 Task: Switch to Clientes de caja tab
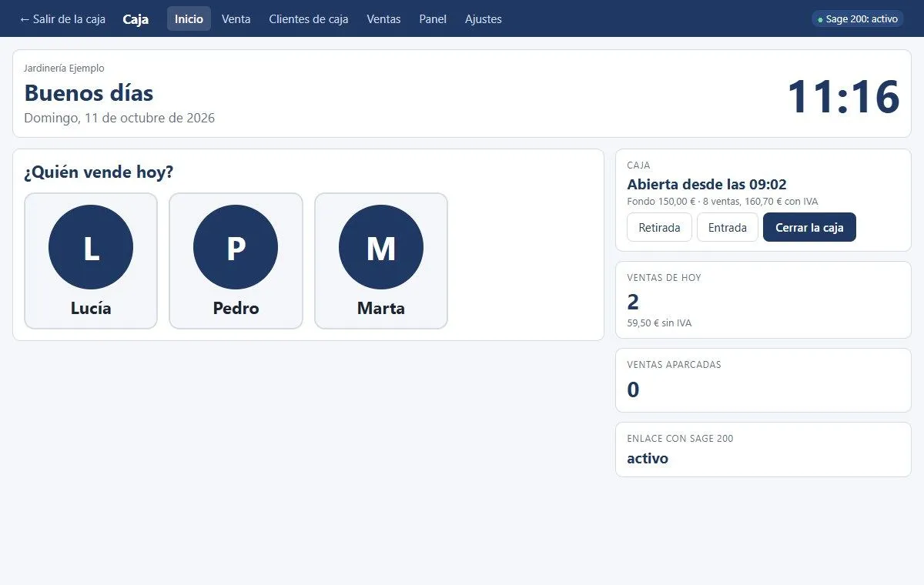[x=309, y=19]
